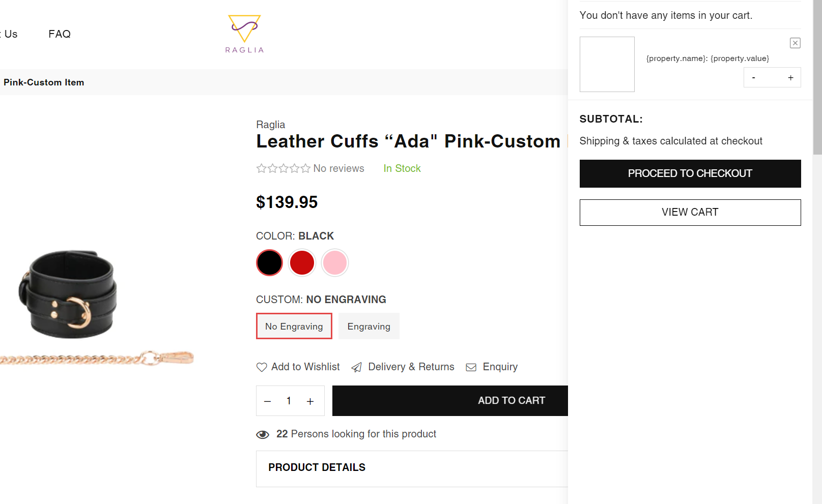Increase product quantity with plus
Viewport: 822px width, 504px height.
coord(310,401)
